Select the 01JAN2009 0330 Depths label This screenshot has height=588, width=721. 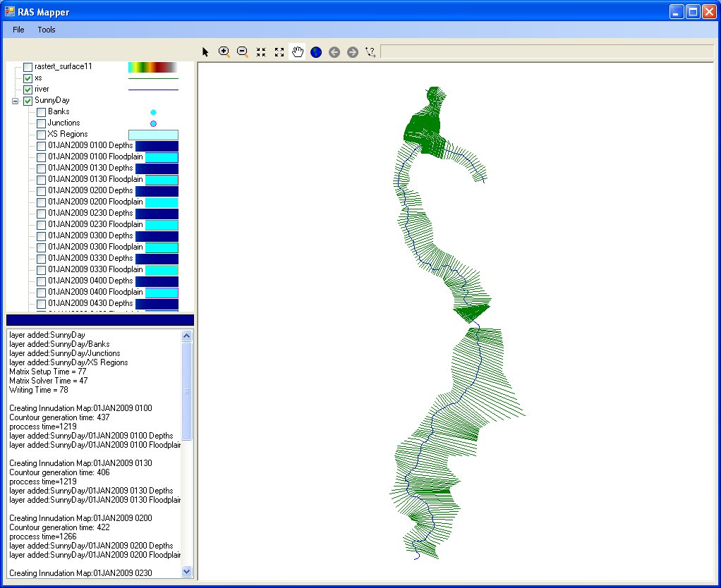(x=90, y=258)
